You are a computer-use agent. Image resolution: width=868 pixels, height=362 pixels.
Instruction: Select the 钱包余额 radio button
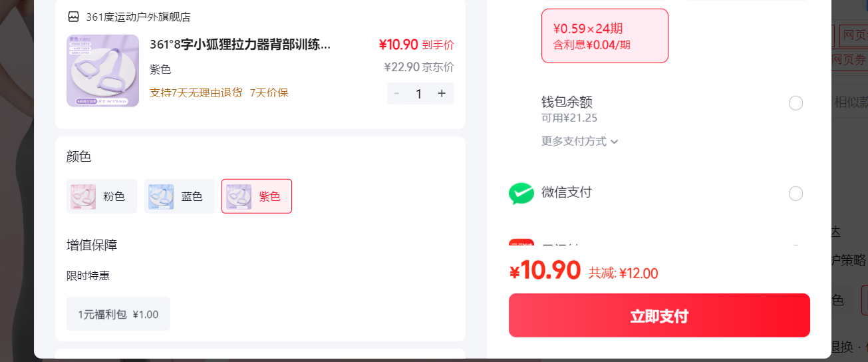[796, 103]
